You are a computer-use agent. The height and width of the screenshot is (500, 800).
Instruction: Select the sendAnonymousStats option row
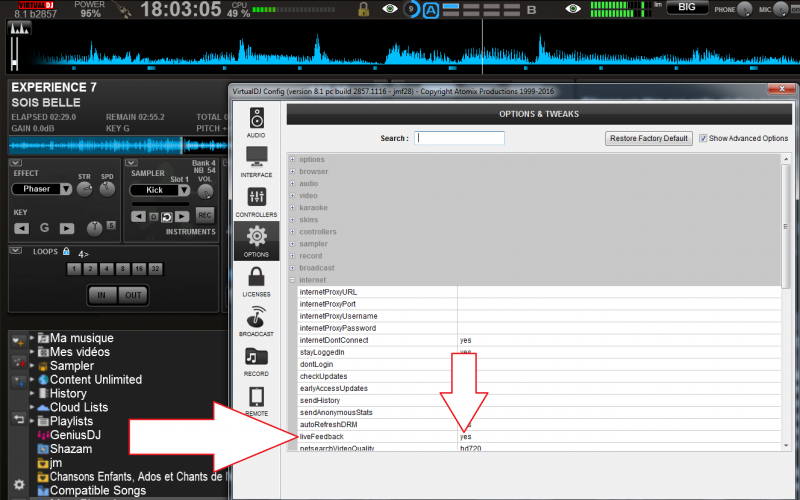(538, 412)
